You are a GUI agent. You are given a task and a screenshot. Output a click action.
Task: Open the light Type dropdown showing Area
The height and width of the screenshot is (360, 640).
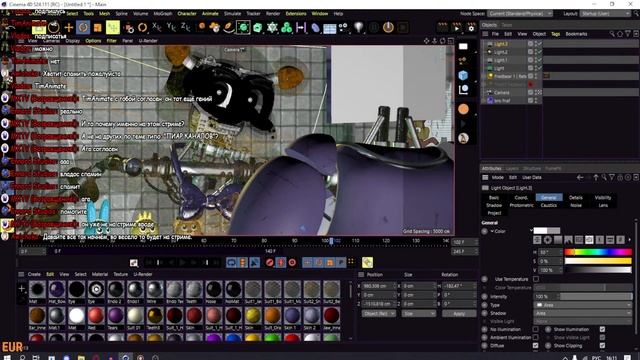(583, 305)
